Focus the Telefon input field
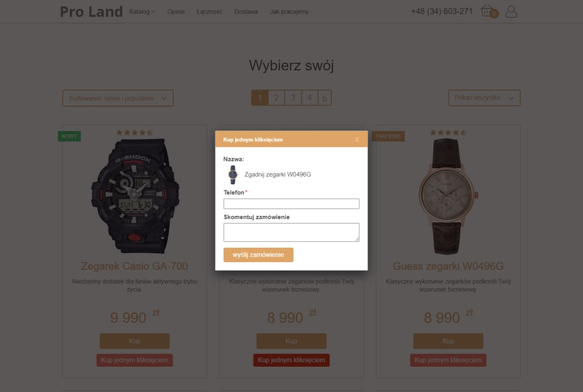 tap(291, 204)
